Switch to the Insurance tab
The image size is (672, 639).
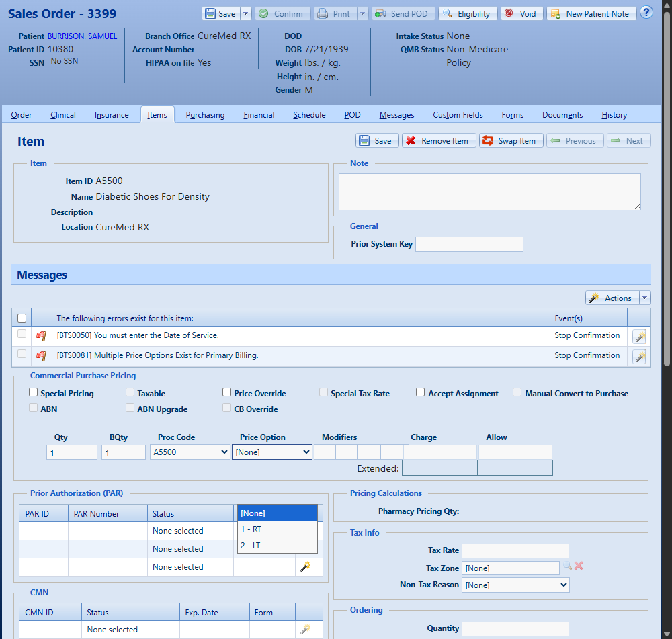(112, 115)
